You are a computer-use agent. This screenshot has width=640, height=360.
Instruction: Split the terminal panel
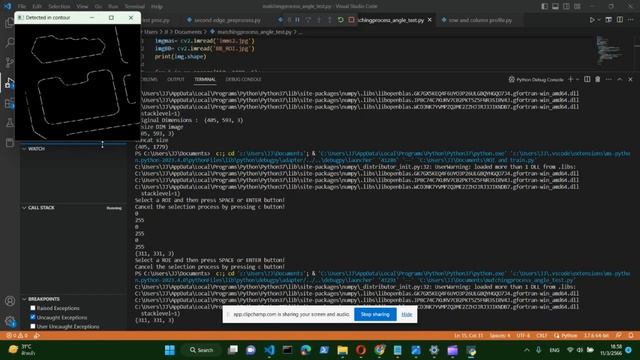pyautogui.click(x=587, y=79)
